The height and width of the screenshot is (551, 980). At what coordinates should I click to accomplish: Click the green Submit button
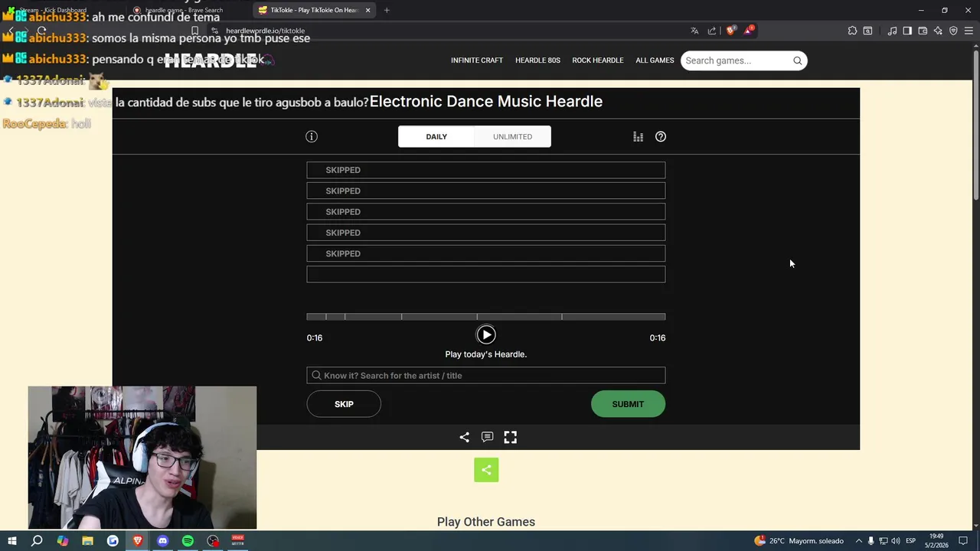pos(628,404)
